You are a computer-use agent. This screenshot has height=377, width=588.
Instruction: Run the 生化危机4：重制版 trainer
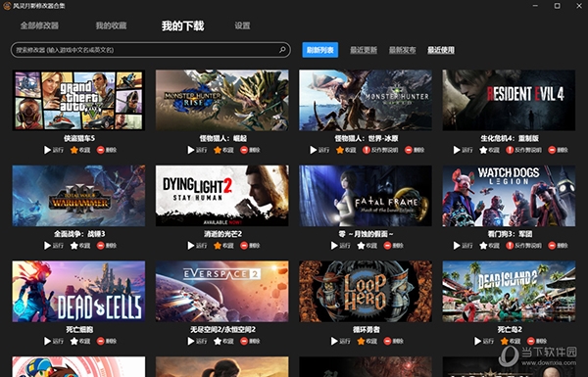coord(464,150)
